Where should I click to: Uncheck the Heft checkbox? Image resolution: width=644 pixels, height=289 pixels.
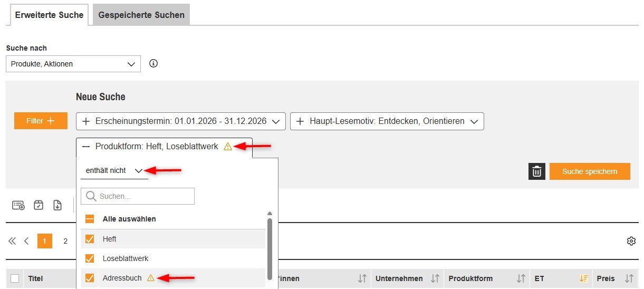tap(90, 239)
